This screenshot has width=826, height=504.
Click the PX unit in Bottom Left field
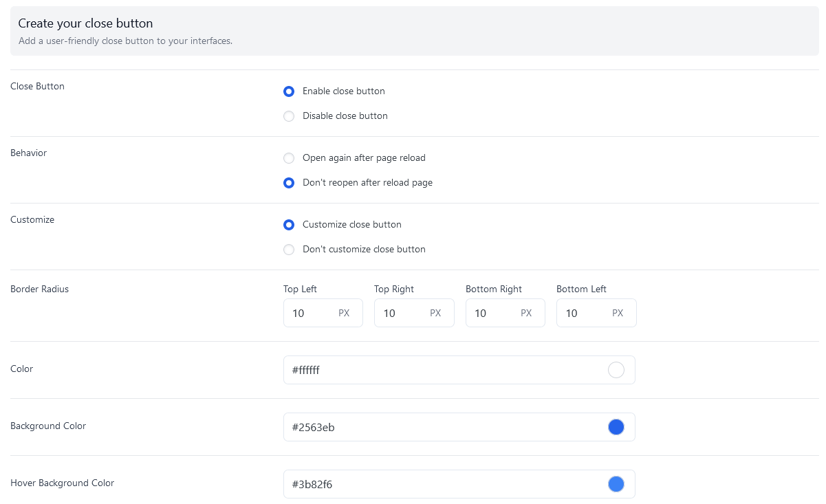pyautogui.click(x=618, y=314)
